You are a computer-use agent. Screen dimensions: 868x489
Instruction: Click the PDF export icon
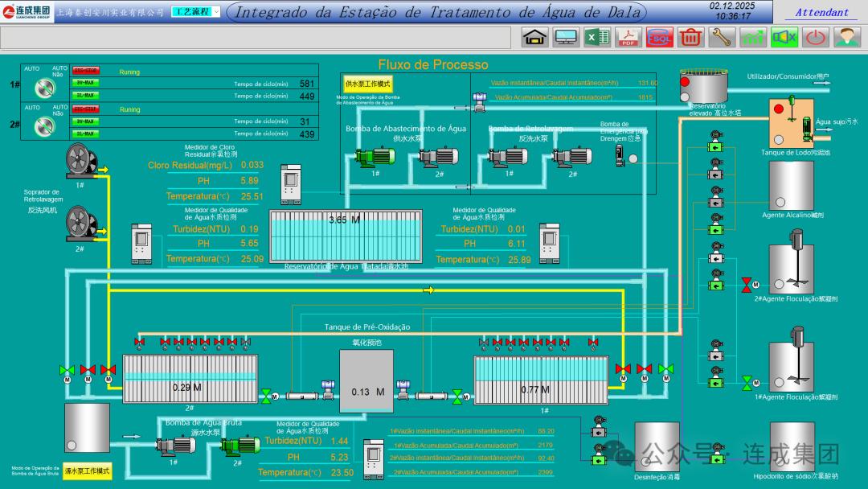pos(628,37)
